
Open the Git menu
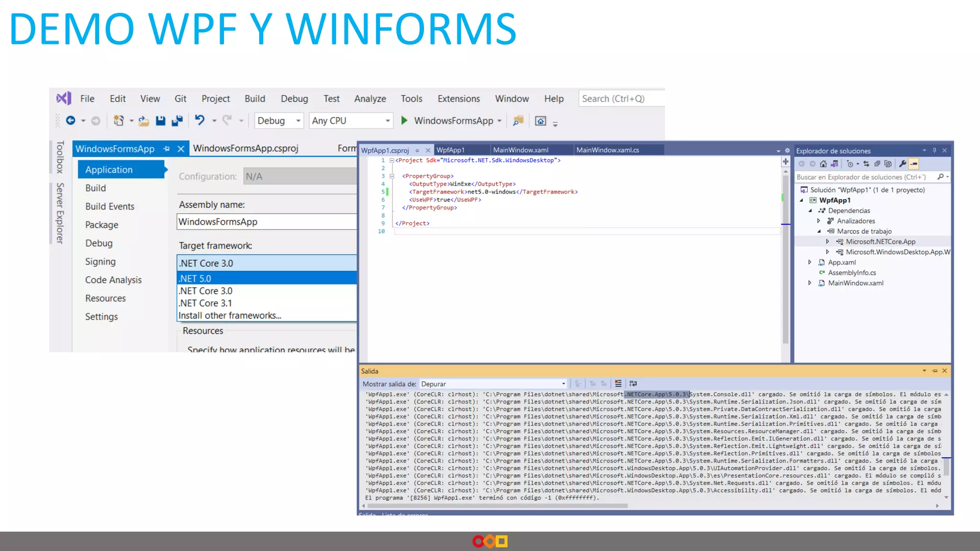pos(180,99)
